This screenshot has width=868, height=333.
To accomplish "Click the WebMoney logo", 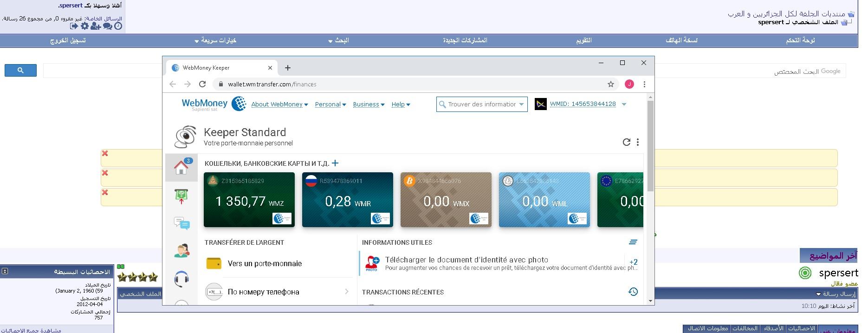I will point(214,104).
